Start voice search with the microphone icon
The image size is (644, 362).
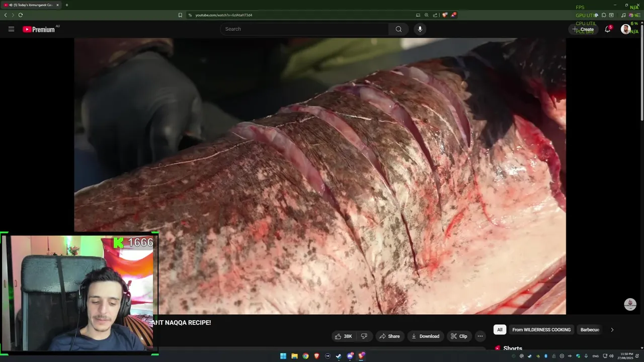pyautogui.click(x=420, y=29)
